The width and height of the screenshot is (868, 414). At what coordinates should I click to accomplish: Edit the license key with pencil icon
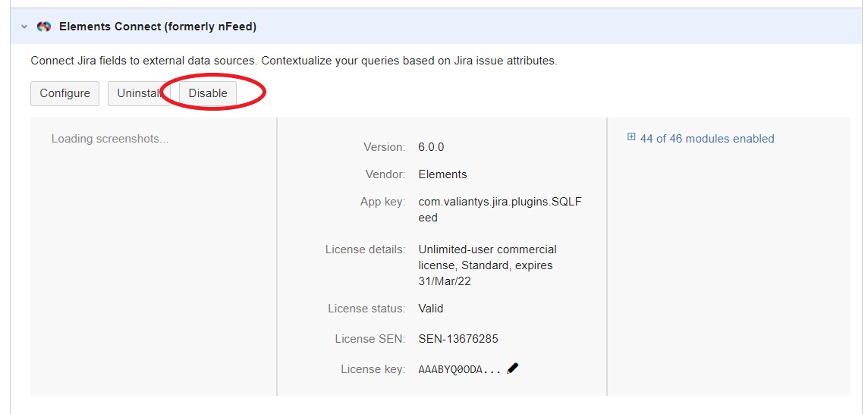[513, 369]
